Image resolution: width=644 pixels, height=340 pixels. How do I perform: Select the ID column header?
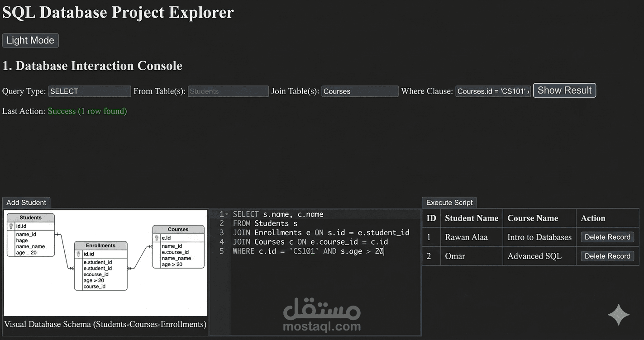click(x=431, y=218)
